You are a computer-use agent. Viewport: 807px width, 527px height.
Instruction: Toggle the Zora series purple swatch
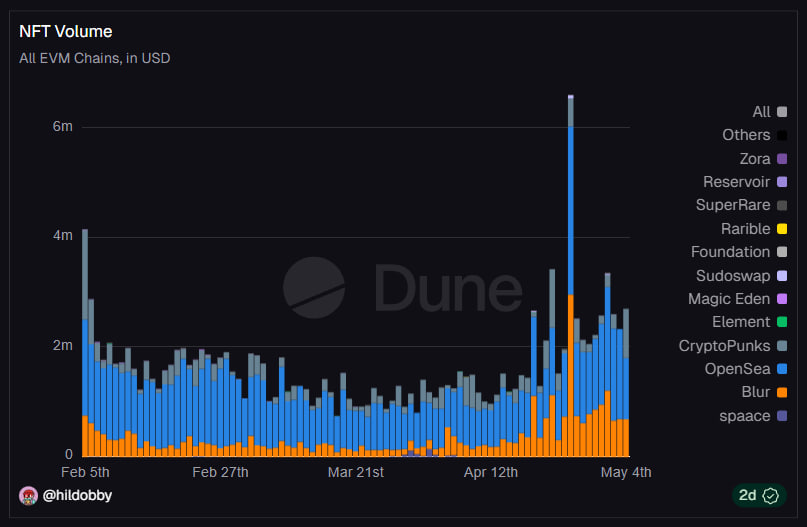pos(782,159)
